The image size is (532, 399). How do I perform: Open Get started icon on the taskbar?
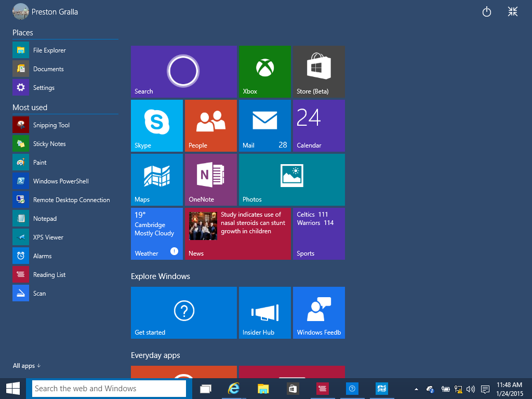tap(352, 389)
